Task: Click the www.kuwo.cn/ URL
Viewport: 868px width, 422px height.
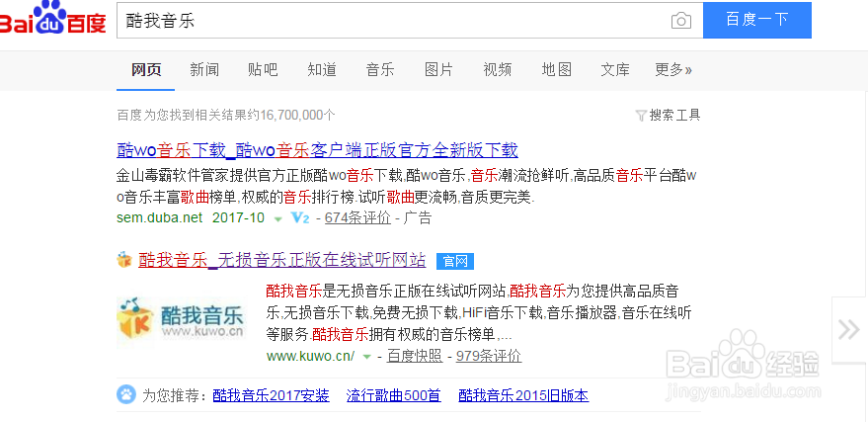Action: pos(310,356)
